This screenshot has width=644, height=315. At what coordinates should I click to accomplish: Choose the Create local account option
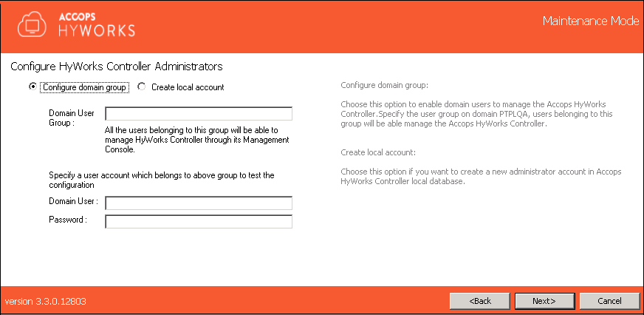click(142, 87)
